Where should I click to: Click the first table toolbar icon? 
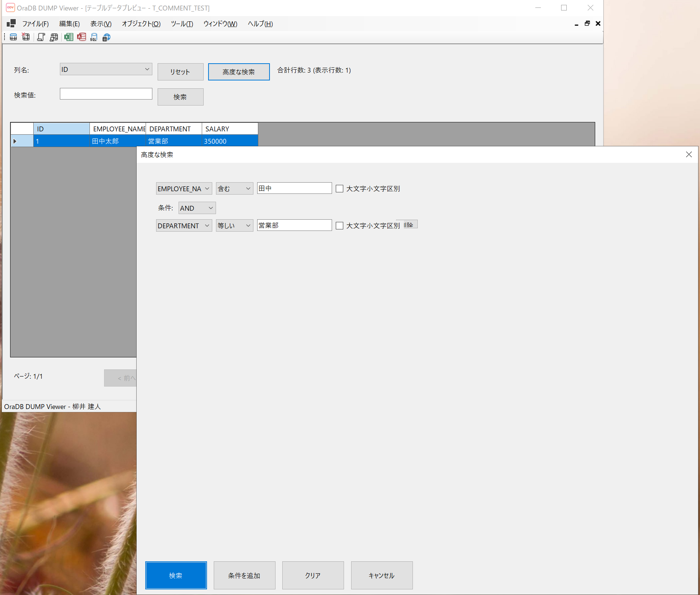coord(13,37)
